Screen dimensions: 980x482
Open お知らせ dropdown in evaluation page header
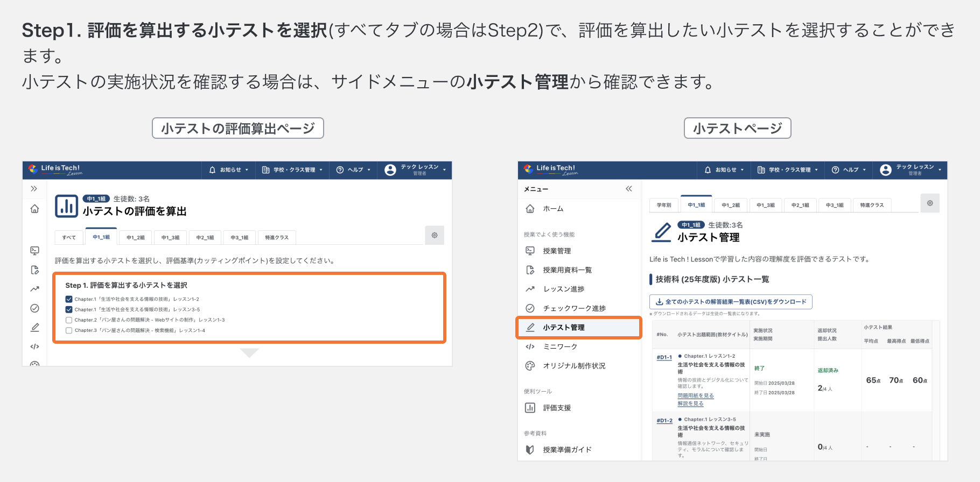pos(228,170)
